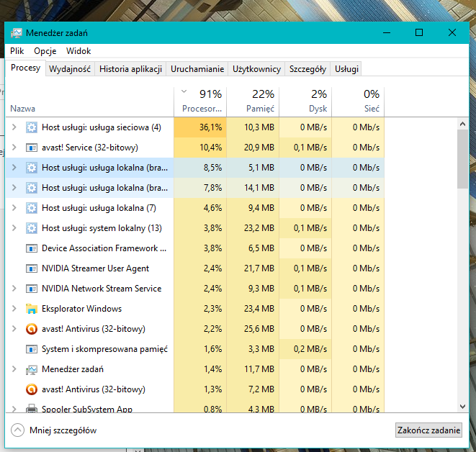Expand Host usługi: system lokalny (13)
This screenshot has width=476, height=452.
pos(14,228)
